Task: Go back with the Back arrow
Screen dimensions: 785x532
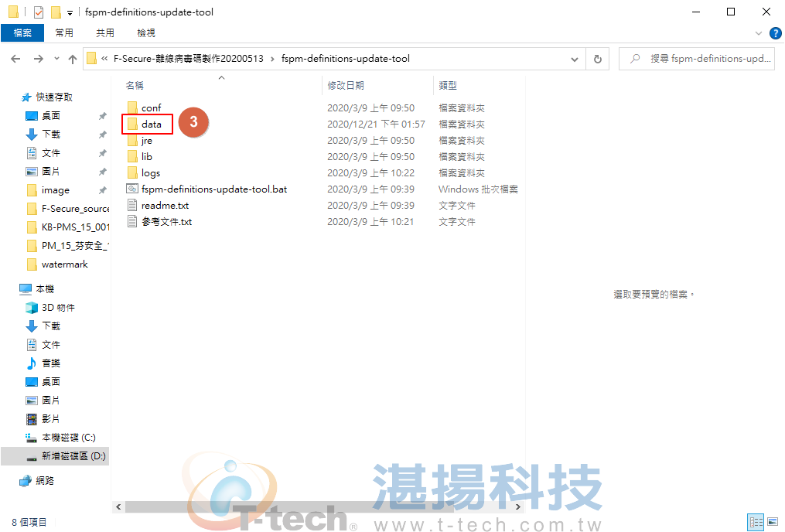Action: click(15, 59)
